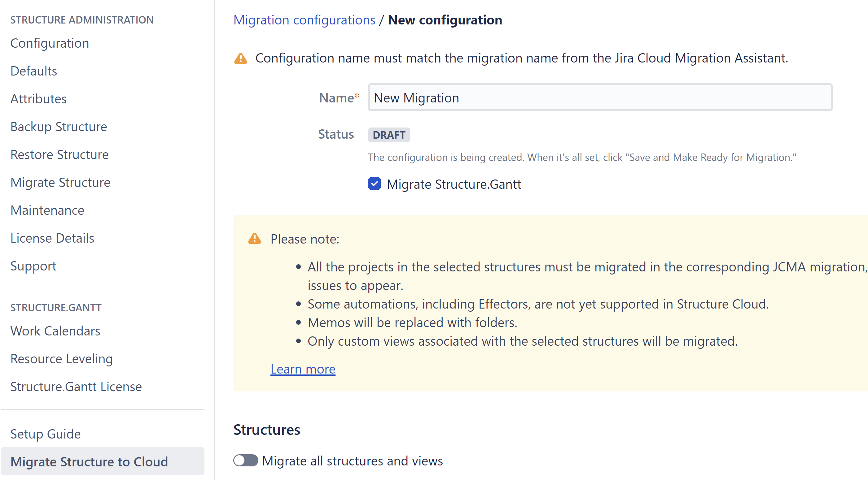Viewport: 868px width, 480px height.
Task: Select Migrate Structure to Cloud item
Action: (x=89, y=461)
